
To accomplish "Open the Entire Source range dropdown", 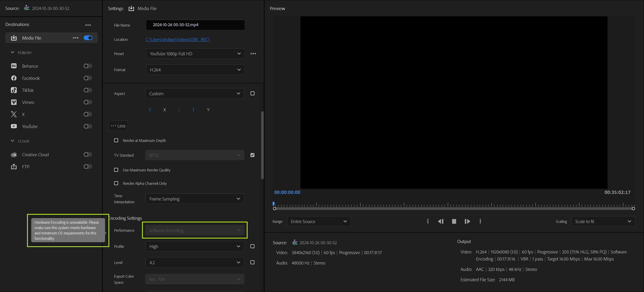I will click(x=319, y=221).
